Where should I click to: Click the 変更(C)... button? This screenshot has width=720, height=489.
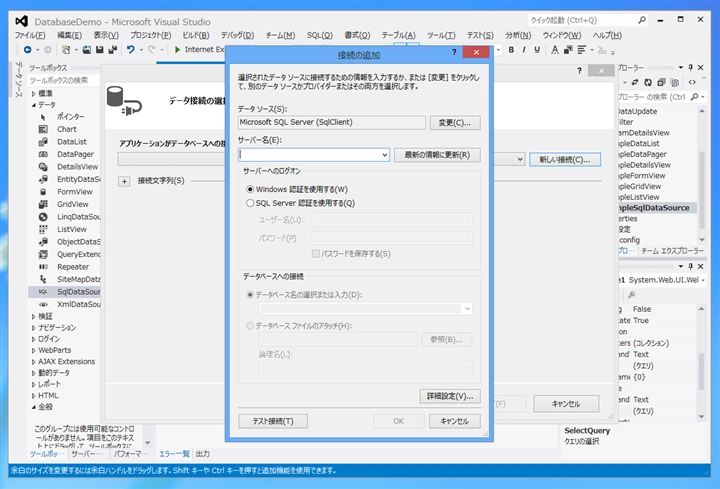pos(455,123)
